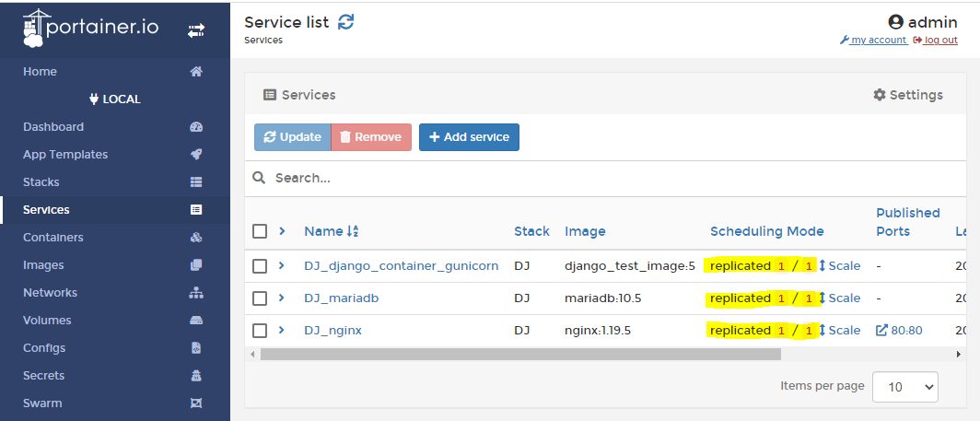Expand the DJ_mariadb row details chevron

tap(282, 298)
